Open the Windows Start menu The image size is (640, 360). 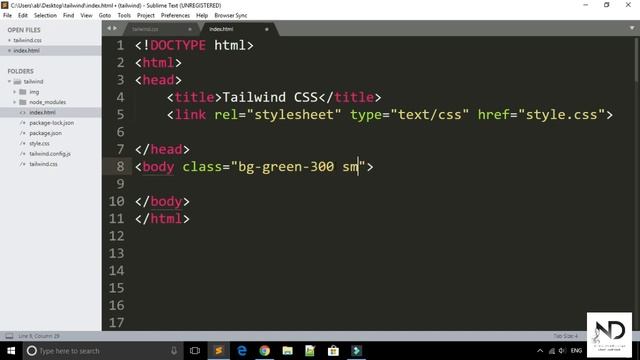tap(11, 351)
